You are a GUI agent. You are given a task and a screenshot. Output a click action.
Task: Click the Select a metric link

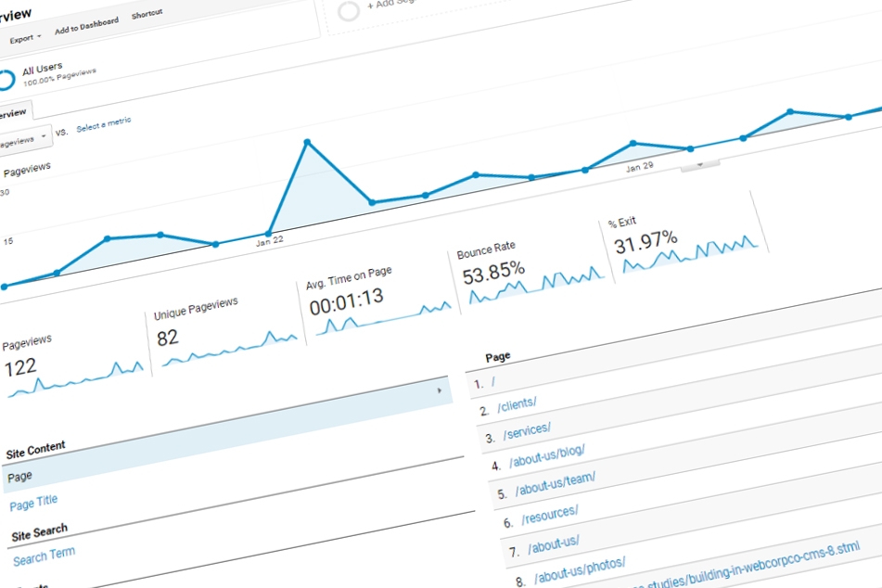104,124
